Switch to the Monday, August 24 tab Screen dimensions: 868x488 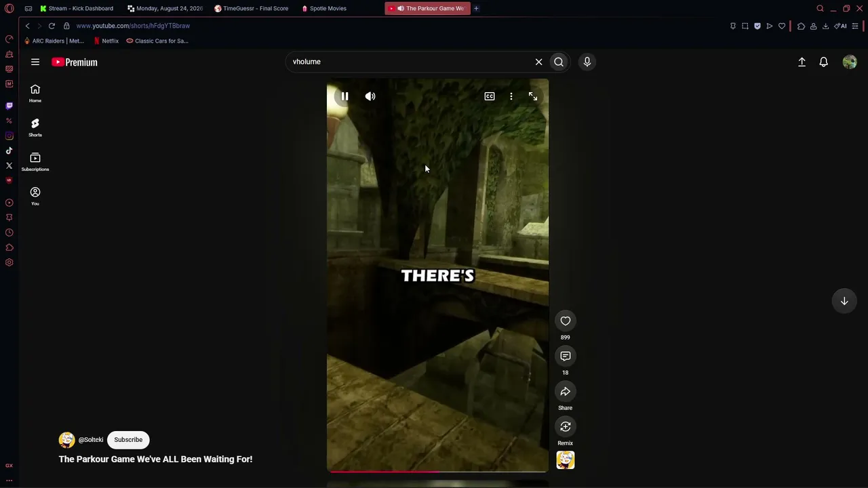[165, 8]
